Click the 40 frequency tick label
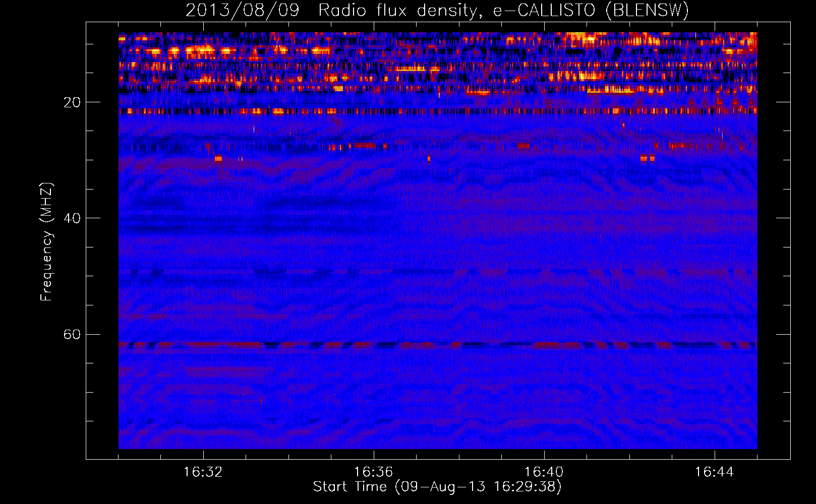Screen dimensions: 816x504 pos(72,219)
